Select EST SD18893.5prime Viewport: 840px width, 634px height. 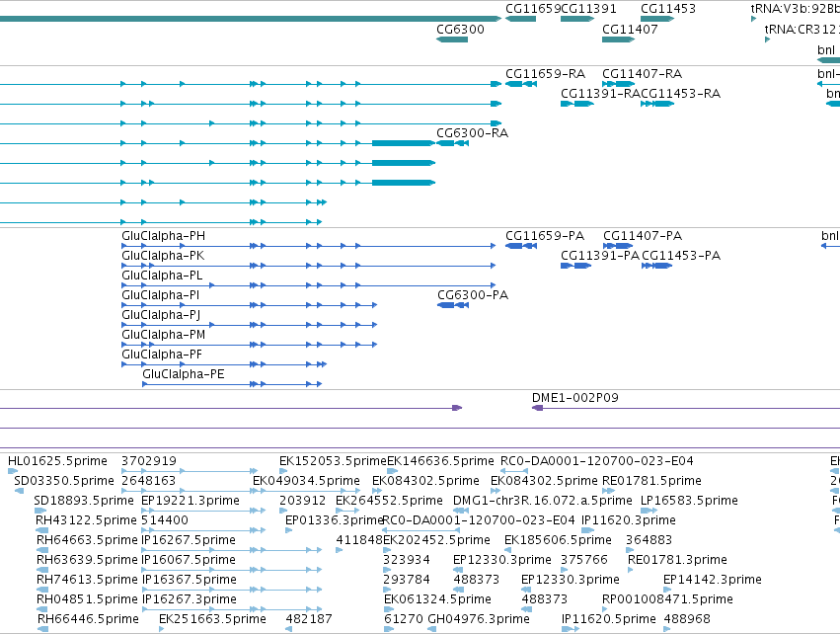(x=84, y=501)
